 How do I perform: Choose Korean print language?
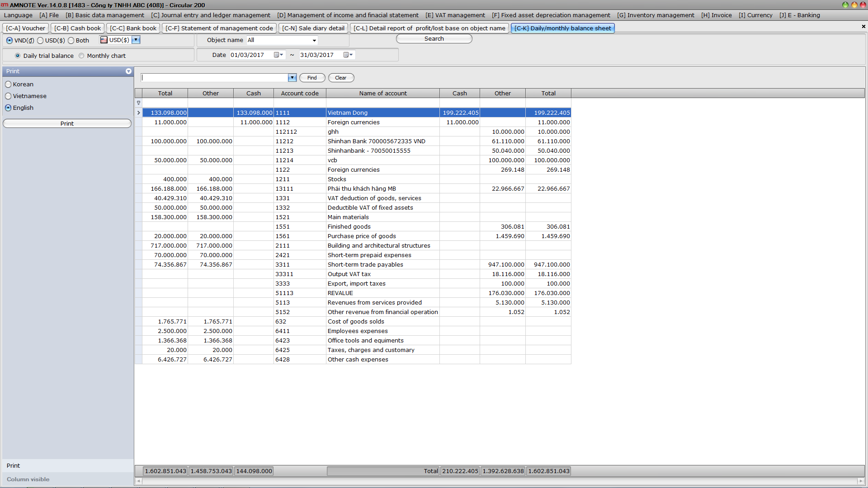point(8,84)
